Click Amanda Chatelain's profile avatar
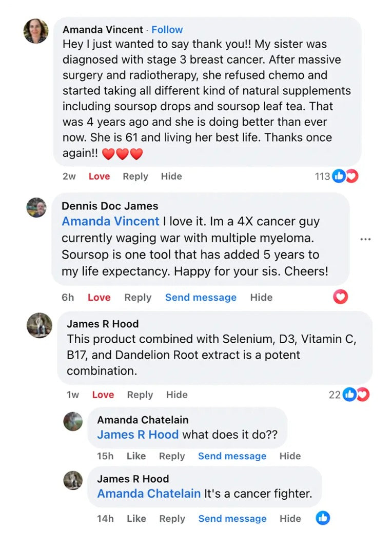The width and height of the screenshot is (392, 549). [73, 421]
